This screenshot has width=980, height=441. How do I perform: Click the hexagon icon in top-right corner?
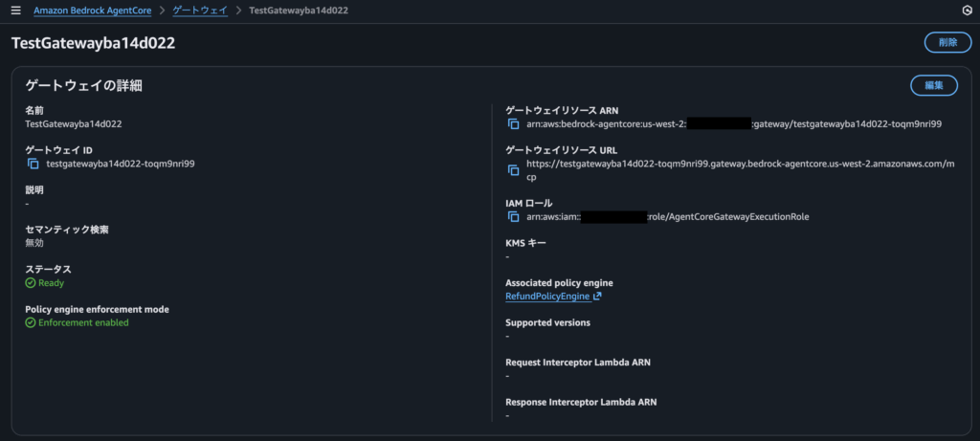[966, 11]
